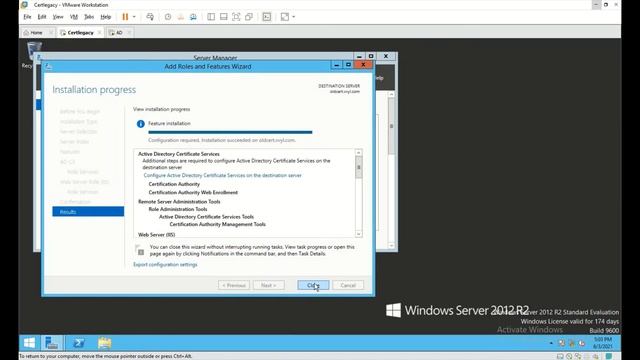The width and height of the screenshot is (640, 360).
Task: Toggle the library sidebar view
Action: 211,17
